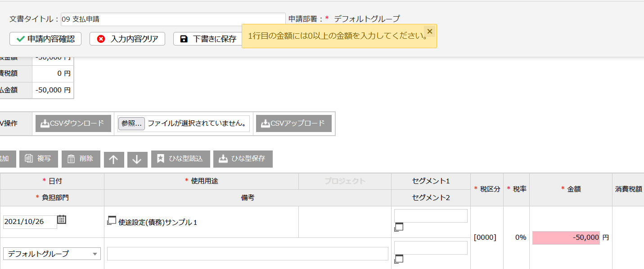Click the [0000] tax category value
This screenshot has width=644, height=269.
coord(485,237)
